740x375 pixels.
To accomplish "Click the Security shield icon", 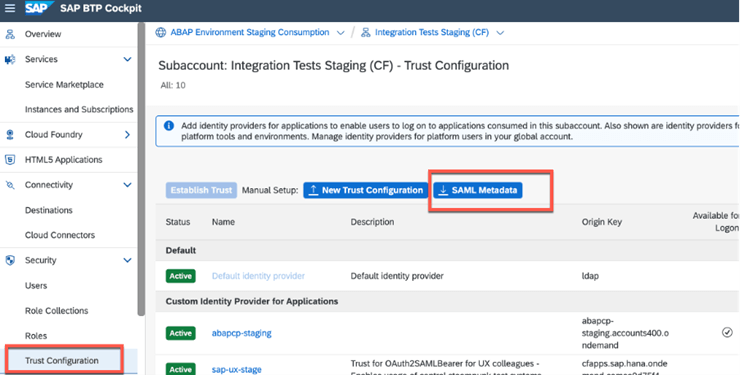I will pyautogui.click(x=10, y=260).
